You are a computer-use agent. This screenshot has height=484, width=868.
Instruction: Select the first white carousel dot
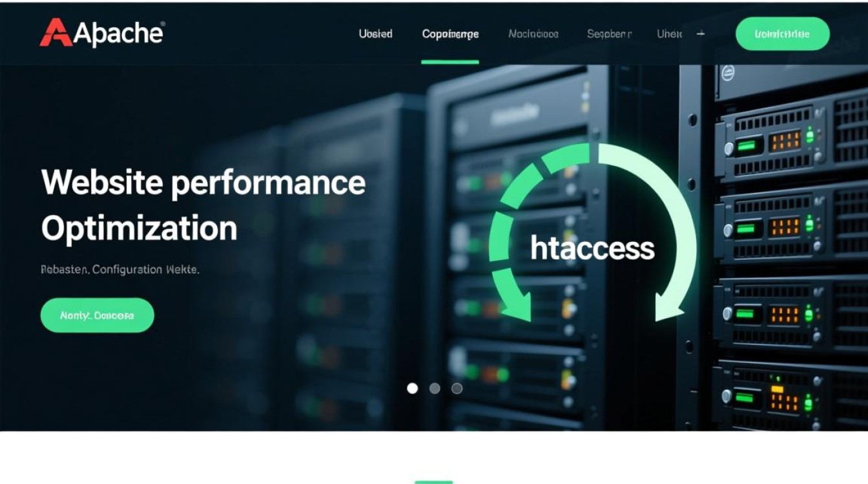(413, 388)
